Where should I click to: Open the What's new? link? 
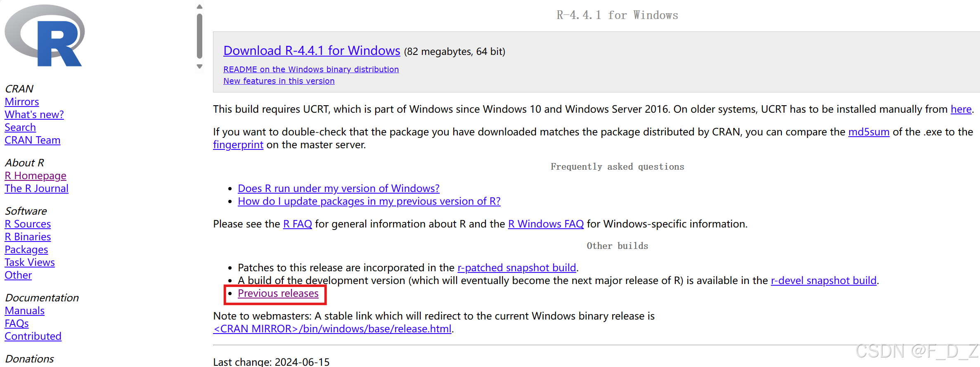coord(34,114)
